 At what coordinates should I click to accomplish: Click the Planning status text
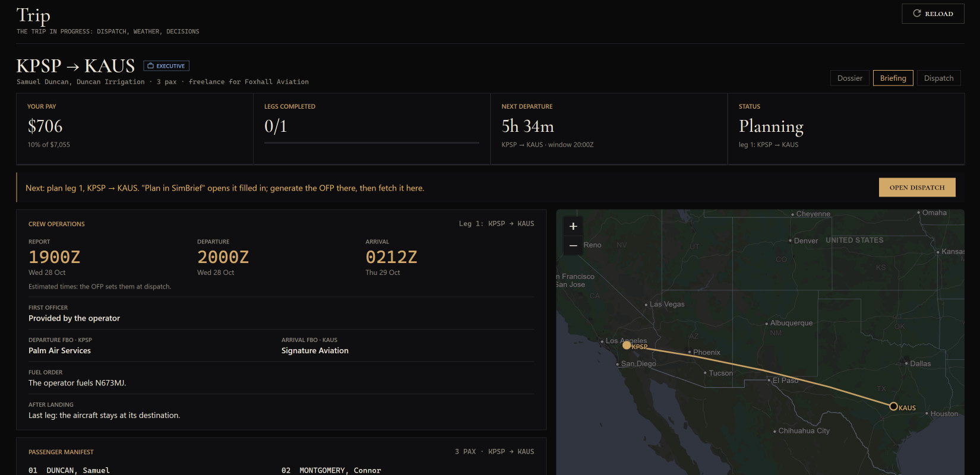coord(771,126)
